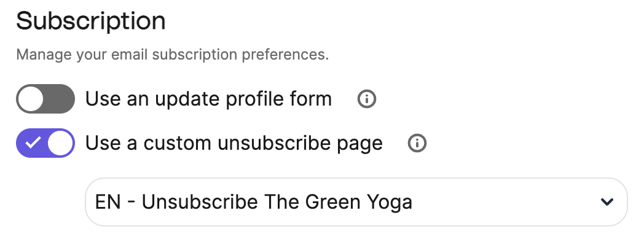Viewport: 644px width, 248px height.
Task: Click info icon beside update profile form
Action: point(367,99)
